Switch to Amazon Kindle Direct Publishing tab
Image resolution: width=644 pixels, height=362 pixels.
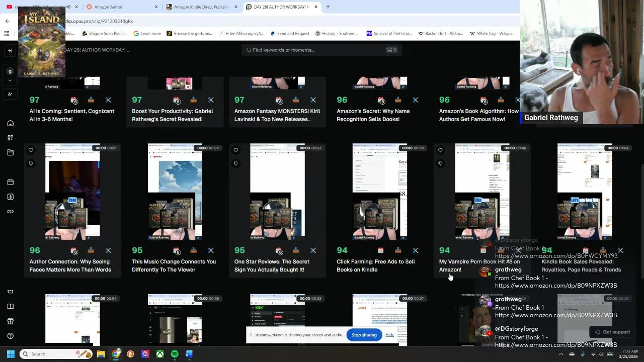coord(201,7)
